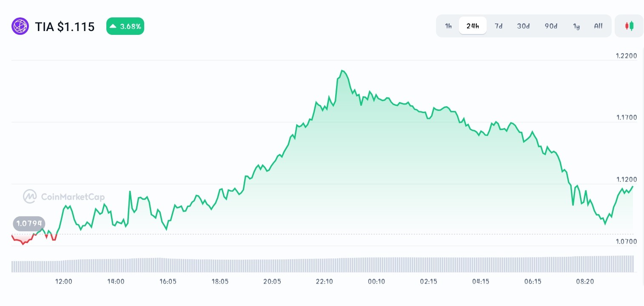Select the 90d range
Viewport: 644px width, 306px height.
[551, 26]
